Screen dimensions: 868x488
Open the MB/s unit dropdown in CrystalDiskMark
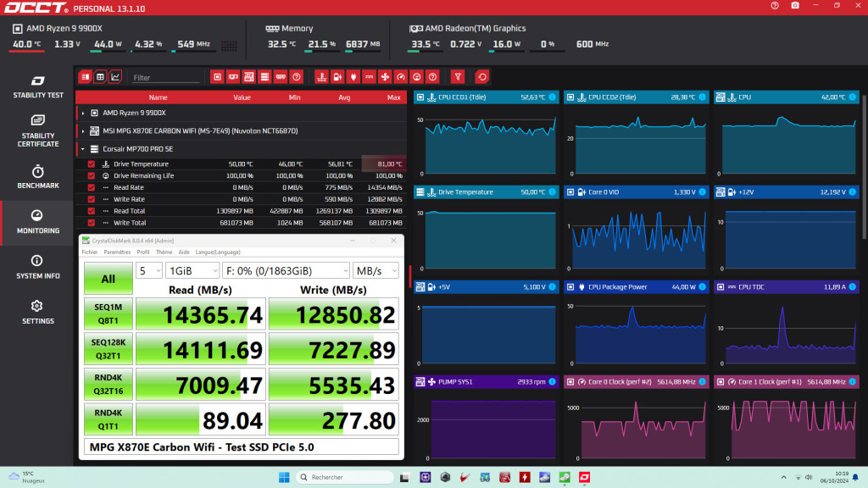tap(376, 270)
